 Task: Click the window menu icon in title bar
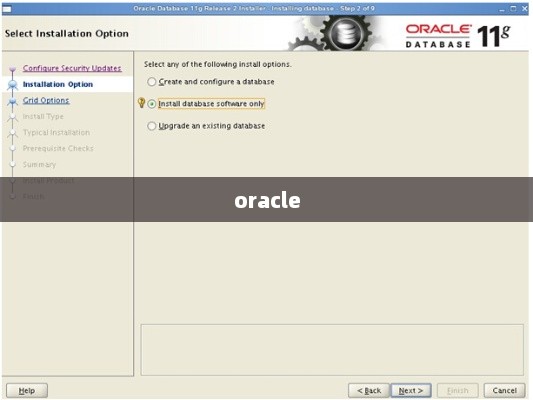click(7, 9)
